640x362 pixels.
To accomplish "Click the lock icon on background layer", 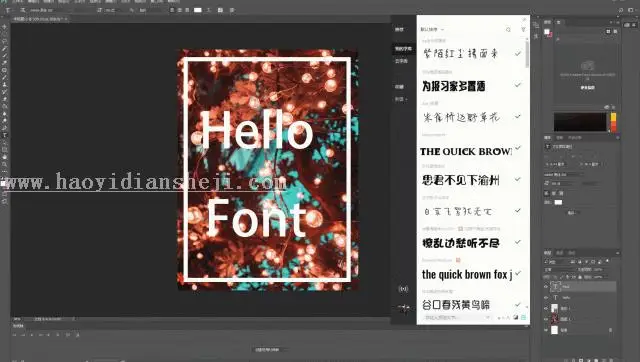I will pos(611,330).
